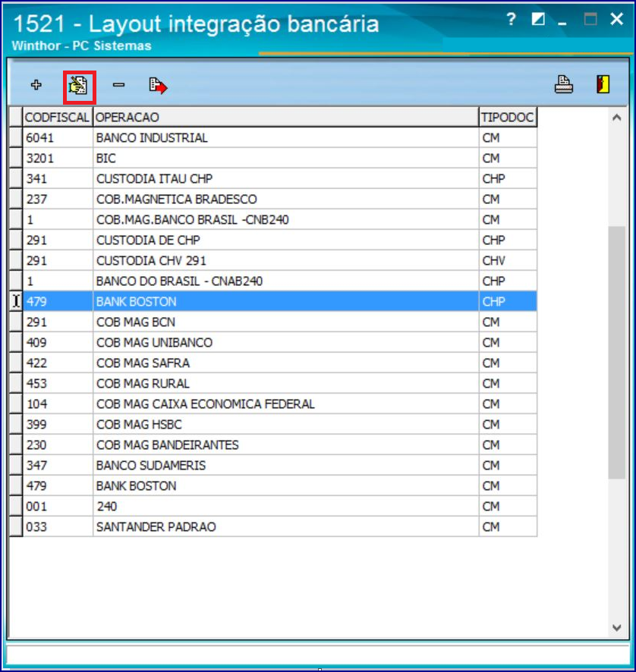Click the CHP type cell of CUSTODIA ITAU CHP

click(x=508, y=179)
